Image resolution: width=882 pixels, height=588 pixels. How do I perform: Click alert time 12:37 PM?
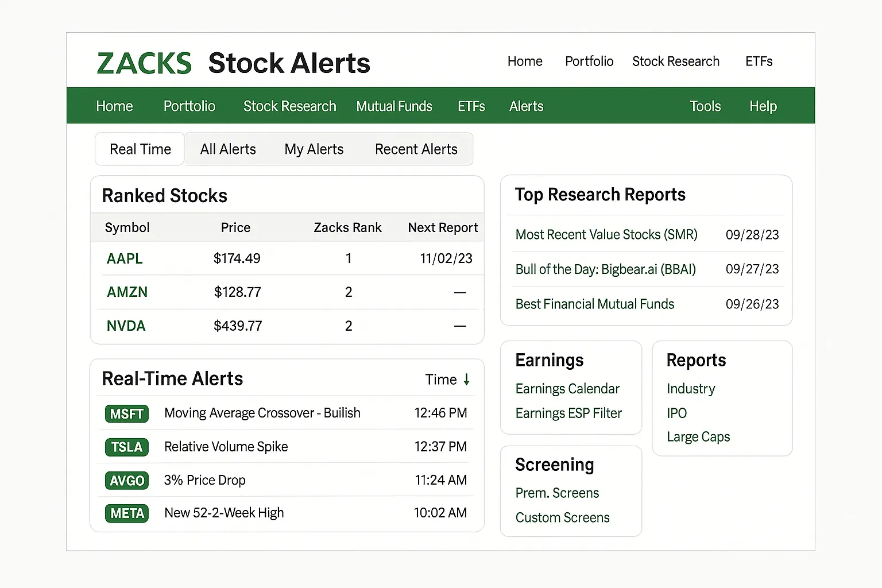441,447
